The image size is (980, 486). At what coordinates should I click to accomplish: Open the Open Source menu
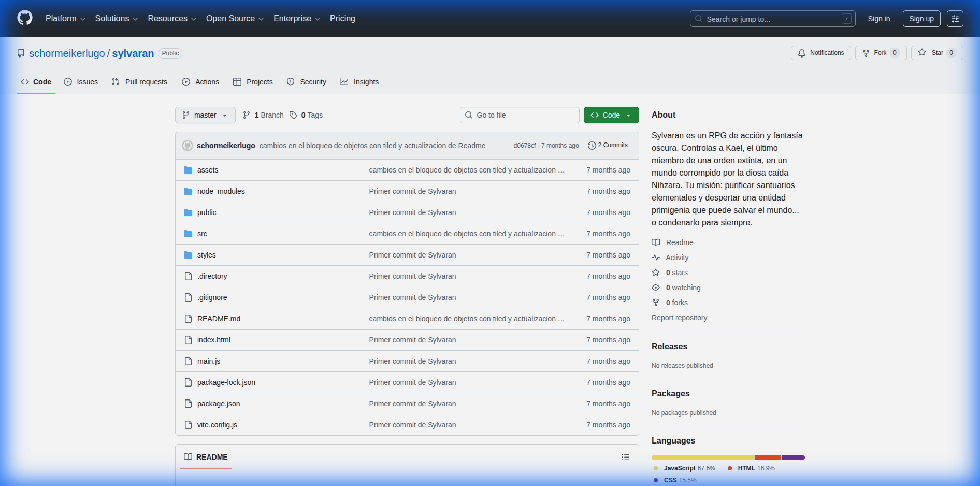235,19
